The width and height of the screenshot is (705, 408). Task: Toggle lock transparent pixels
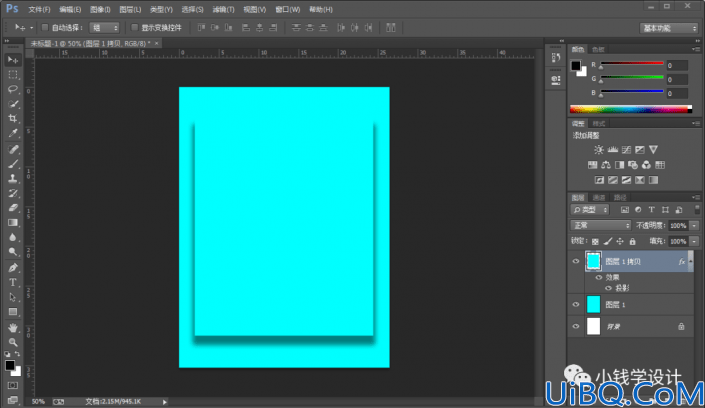point(595,242)
